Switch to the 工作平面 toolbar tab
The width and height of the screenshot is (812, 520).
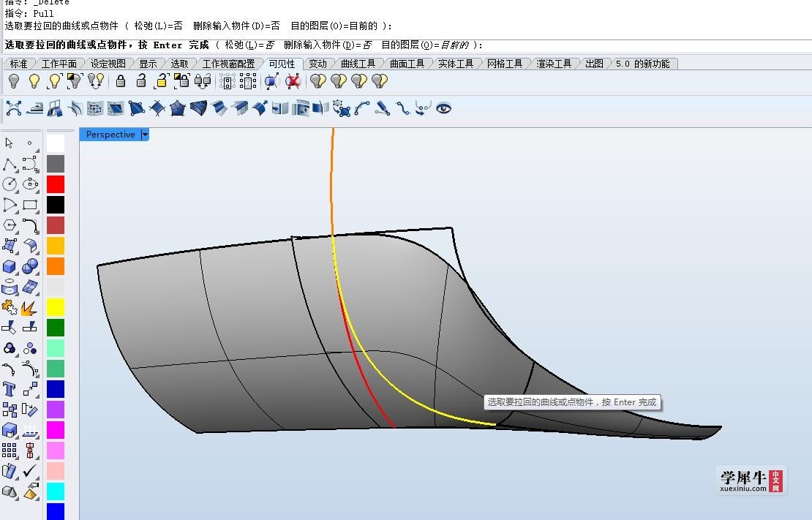[x=59, y=64]
